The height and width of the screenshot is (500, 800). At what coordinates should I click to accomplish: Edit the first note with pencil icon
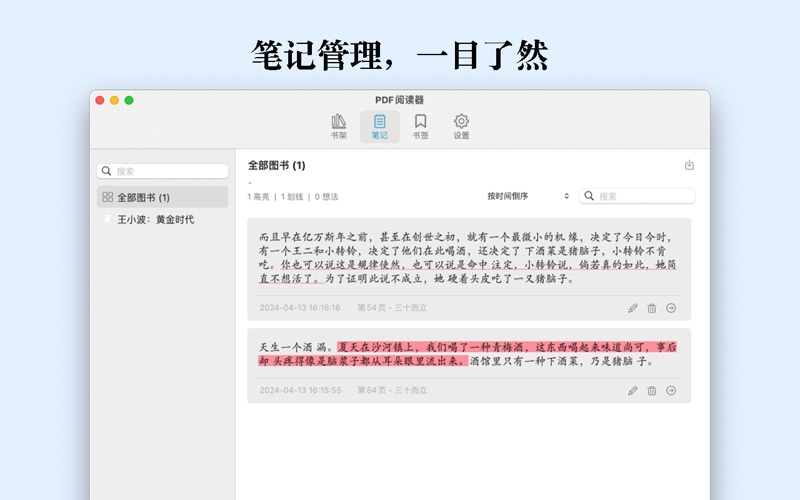632,308
